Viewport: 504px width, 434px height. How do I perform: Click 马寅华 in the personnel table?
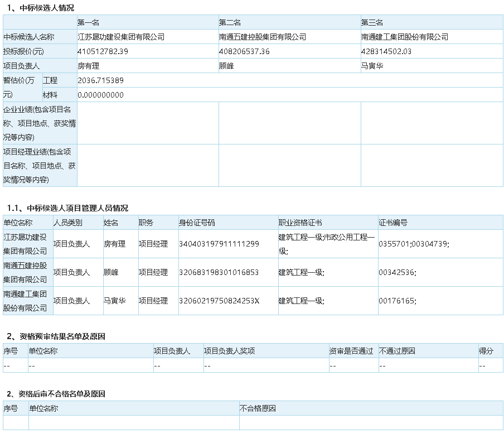pos(114,301)
